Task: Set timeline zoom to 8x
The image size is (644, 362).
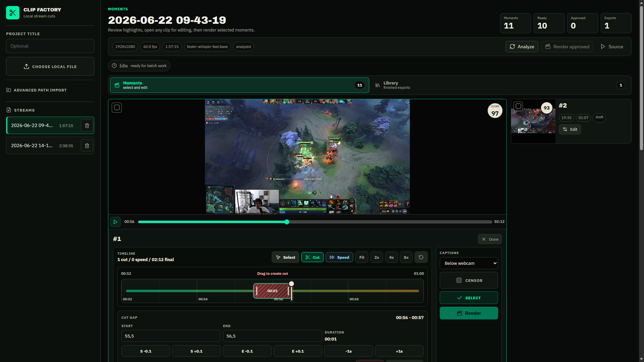Action: point(406,257)
